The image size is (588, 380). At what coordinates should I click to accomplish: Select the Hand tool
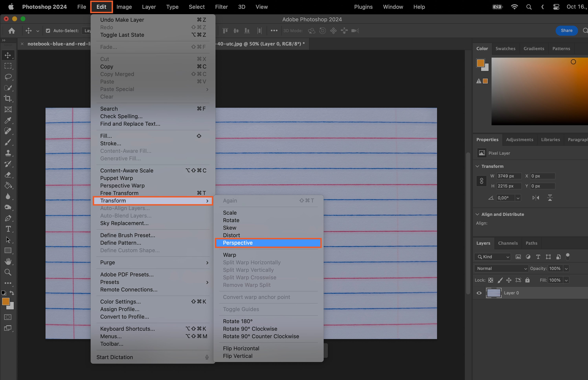(x=8, y=261)
